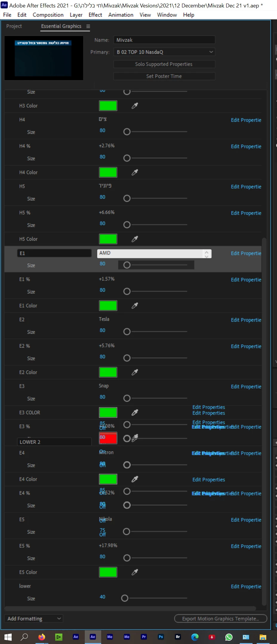
Task: Open Windows Start menu
Action: point(8,637)
